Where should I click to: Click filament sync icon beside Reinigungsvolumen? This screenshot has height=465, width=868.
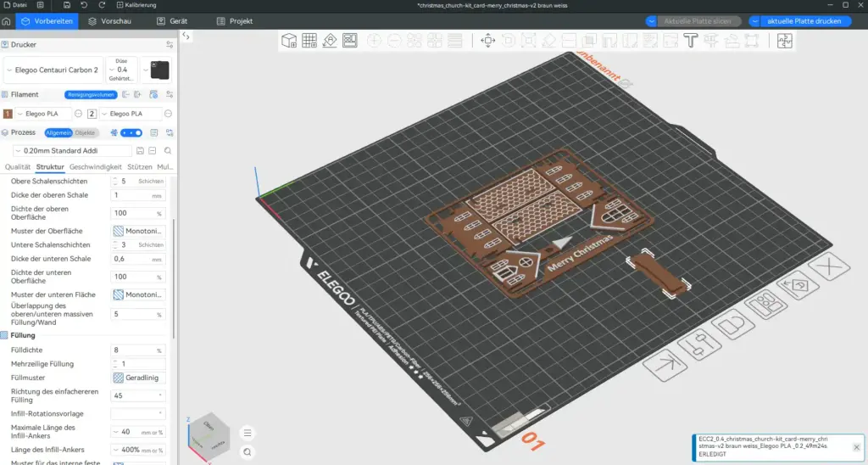tap(153, 95)
